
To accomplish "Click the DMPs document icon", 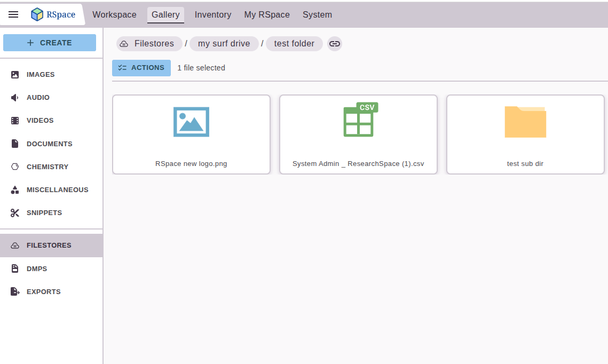I will click(x=15, y=268).
